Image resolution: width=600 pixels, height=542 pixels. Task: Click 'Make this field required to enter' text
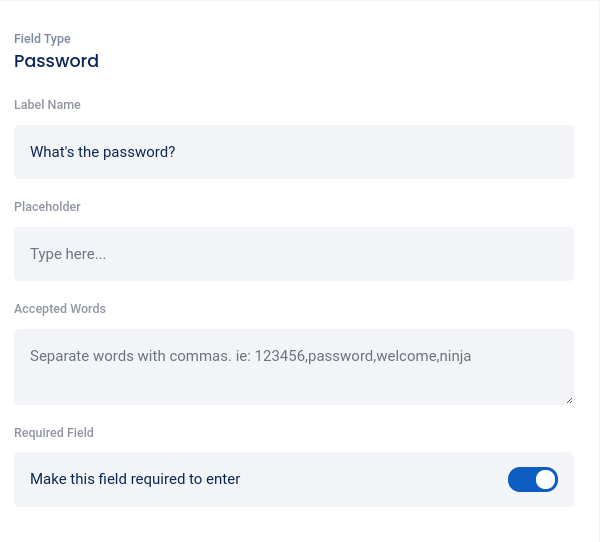[135, 479]
